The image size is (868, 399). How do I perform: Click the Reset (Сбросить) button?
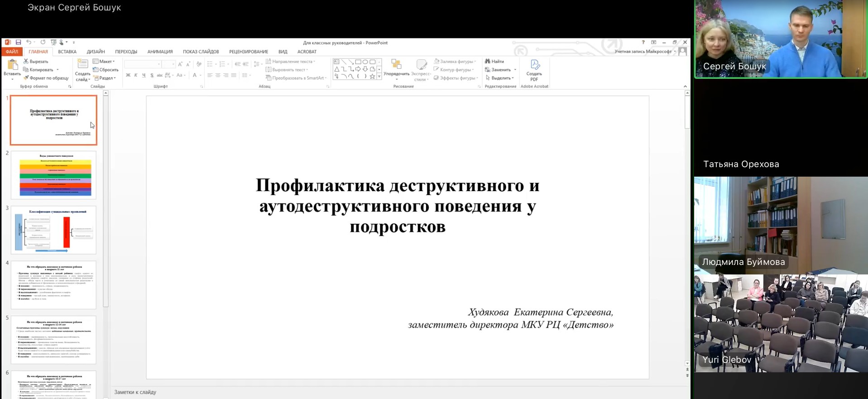(106, 70)
